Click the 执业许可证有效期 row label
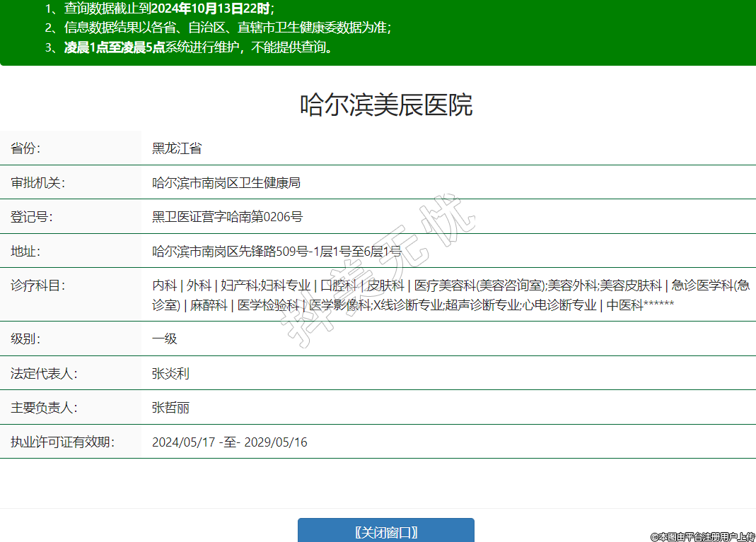 point(62,442)
